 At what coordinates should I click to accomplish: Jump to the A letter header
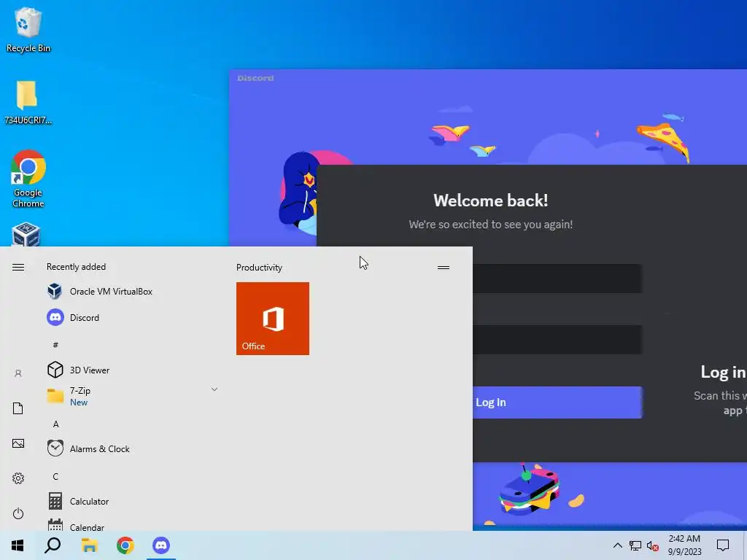coord(55,424)
